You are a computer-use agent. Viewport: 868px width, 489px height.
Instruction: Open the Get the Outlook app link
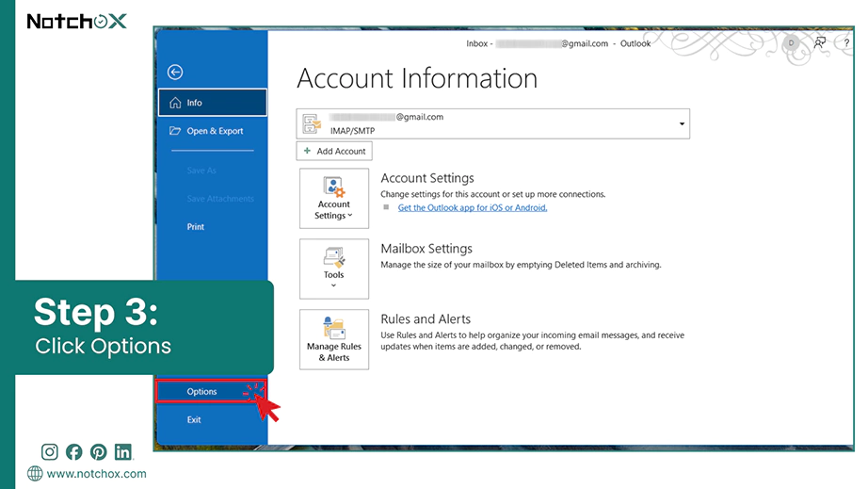pos(473,207)
